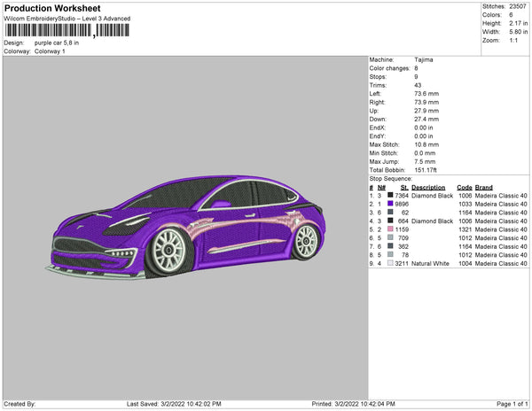Image resolution: width=532 pixels, height=411 pixels.
Task: Select the Total Bobbin 151.17ft value
Action: pyautogui.click(x=426, y=169)
